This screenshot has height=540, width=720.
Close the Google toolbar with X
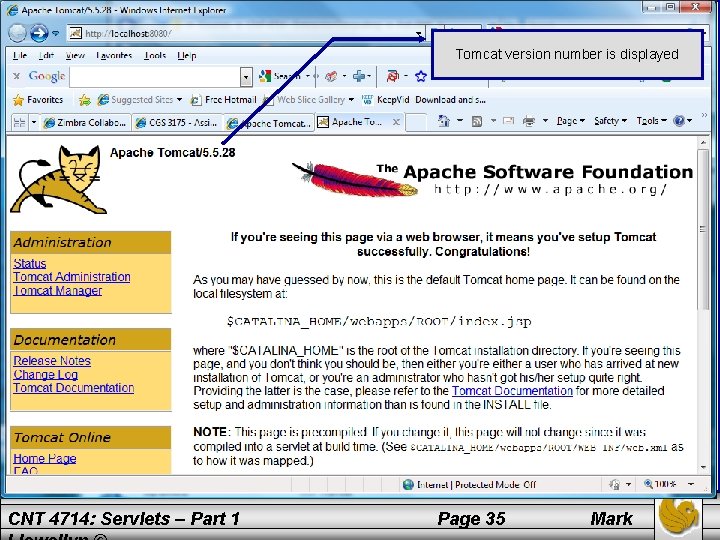pyautogui.click(x=17, y=76)
